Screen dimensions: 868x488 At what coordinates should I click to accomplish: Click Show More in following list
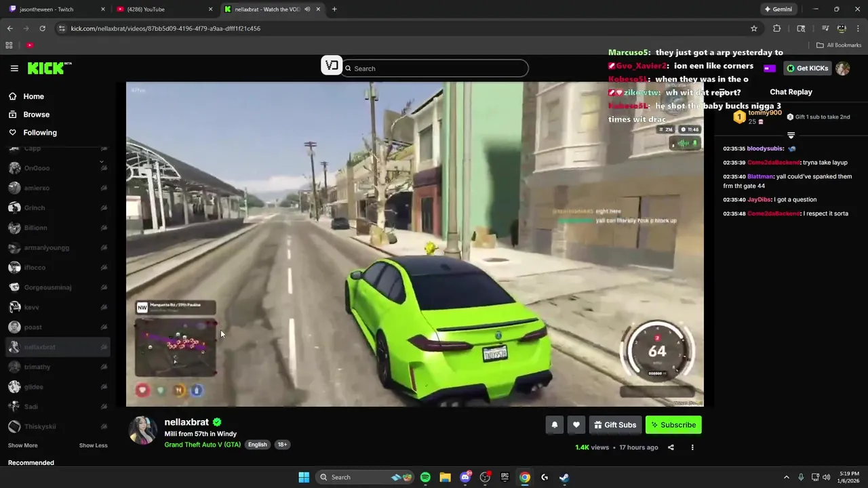pos(22,445)
